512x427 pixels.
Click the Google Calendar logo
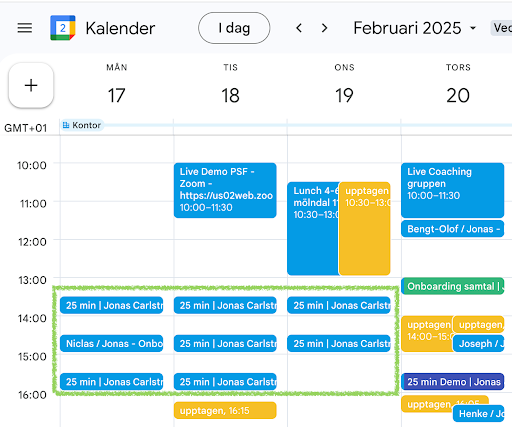(63, 28)
